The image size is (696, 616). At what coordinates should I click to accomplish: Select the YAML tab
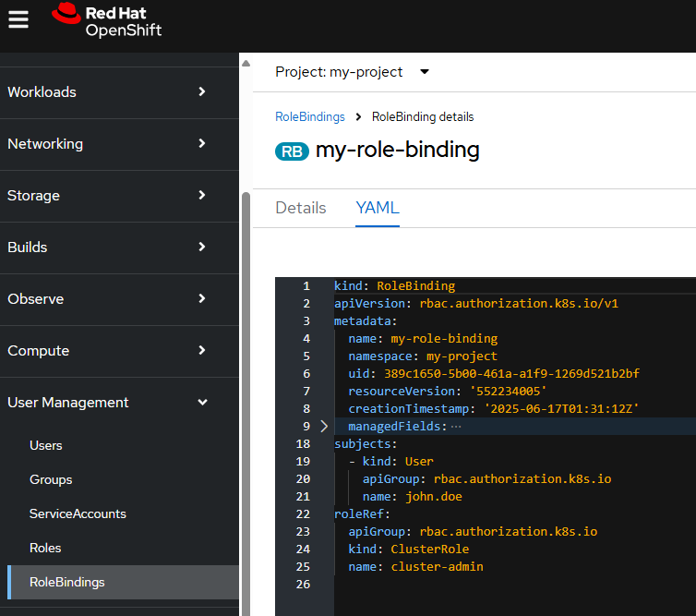point(378,208)
